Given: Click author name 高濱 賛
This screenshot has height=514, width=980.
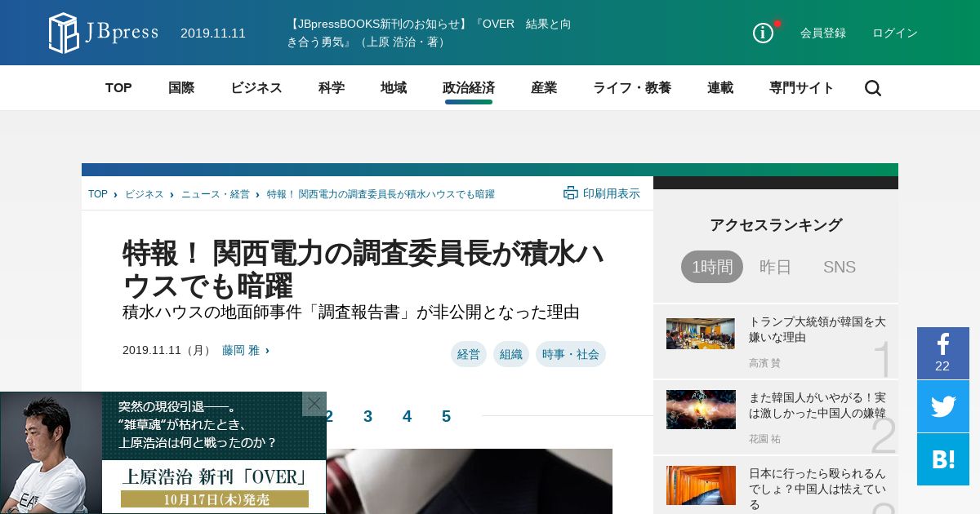Looking at the screenshot, I should [x=764, y=363].
